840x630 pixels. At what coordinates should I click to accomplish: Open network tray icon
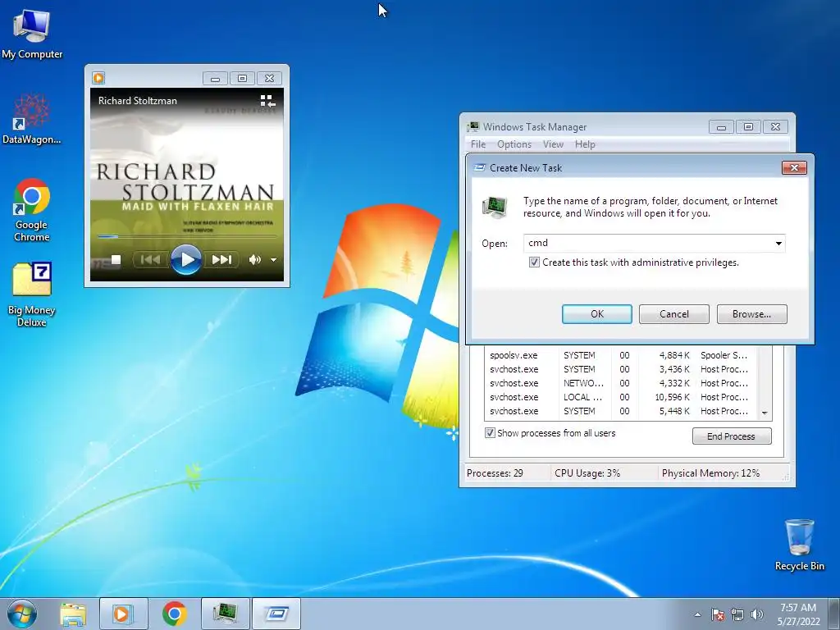pos(737,614)
